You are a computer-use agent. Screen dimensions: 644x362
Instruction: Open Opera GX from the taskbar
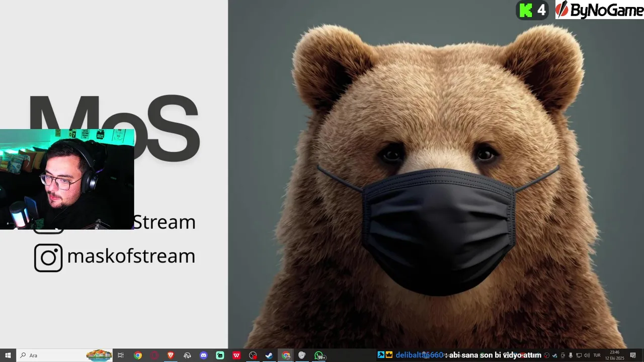154,355
